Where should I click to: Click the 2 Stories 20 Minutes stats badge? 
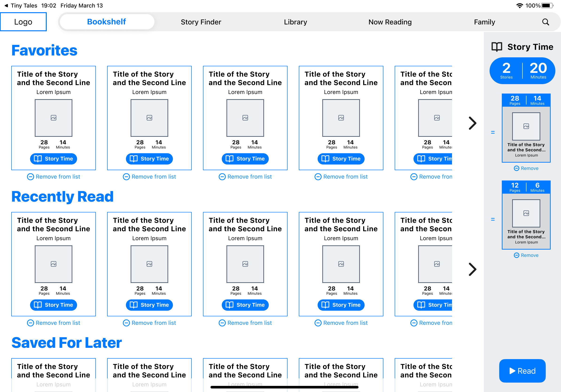pyautogui.click(x=522, y=71)
